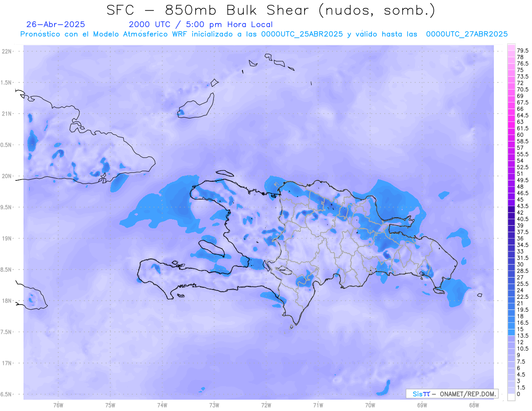532x411 pixels.
Task: Click the 70W longitude axis label
Action: click(370, 405)
